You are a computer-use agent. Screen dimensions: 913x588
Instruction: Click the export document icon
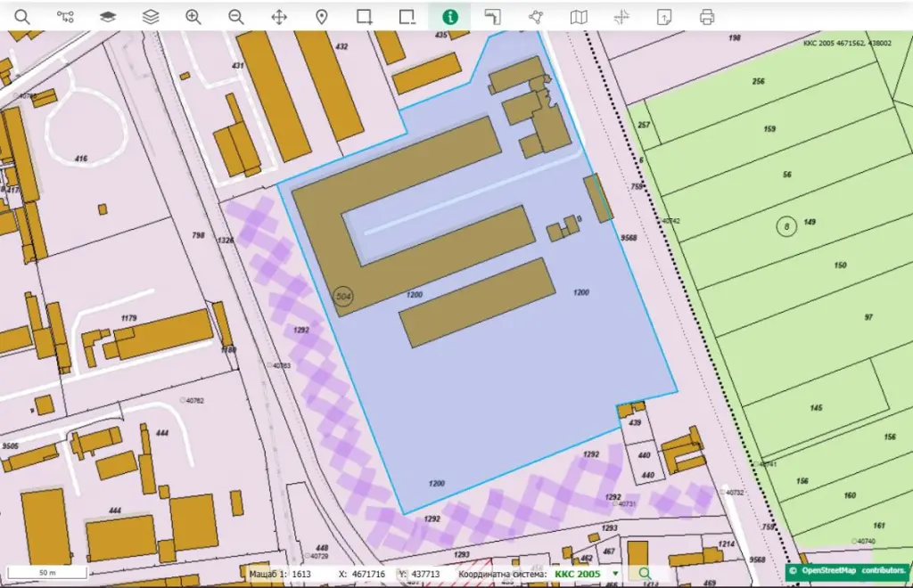tap(664, 16)
